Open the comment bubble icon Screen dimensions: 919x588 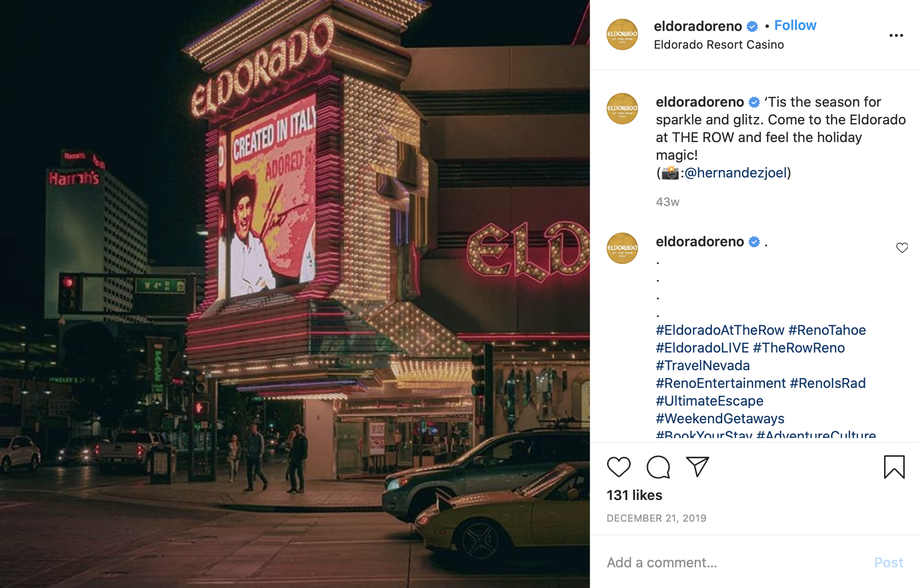click(658, 467)
